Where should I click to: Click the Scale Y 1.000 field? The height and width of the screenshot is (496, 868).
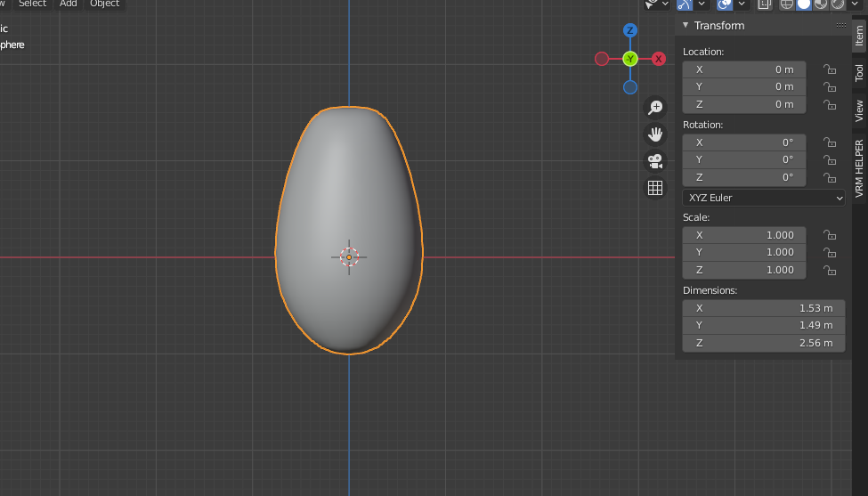pyautogui.click(x=744, y=252)
